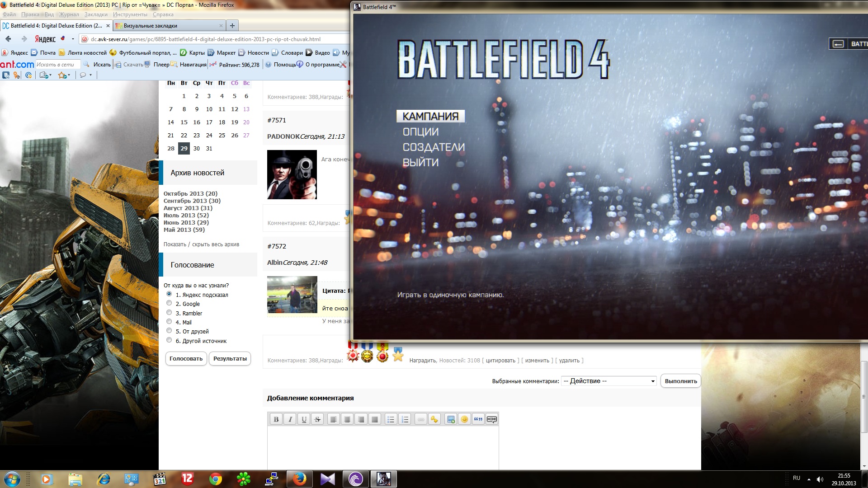The height and width of the screenshot is (488, 868).
Task: Toggle underline in the comment editor
Action: pos(304,419)
